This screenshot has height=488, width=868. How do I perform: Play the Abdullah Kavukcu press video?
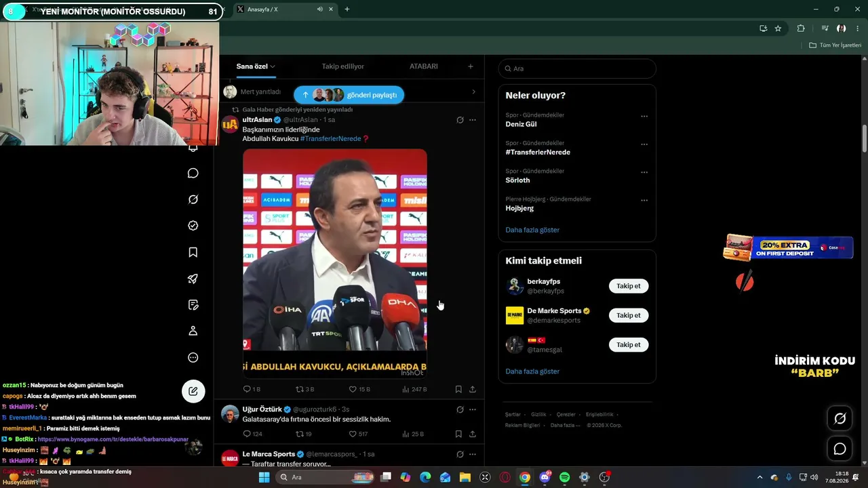tap(335, 264)
